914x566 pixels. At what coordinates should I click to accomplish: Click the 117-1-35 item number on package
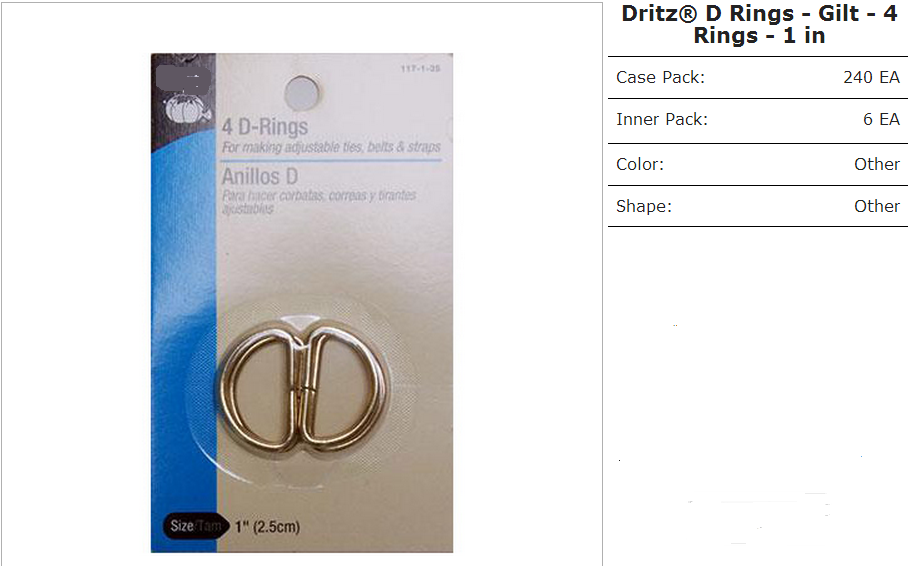420,69
